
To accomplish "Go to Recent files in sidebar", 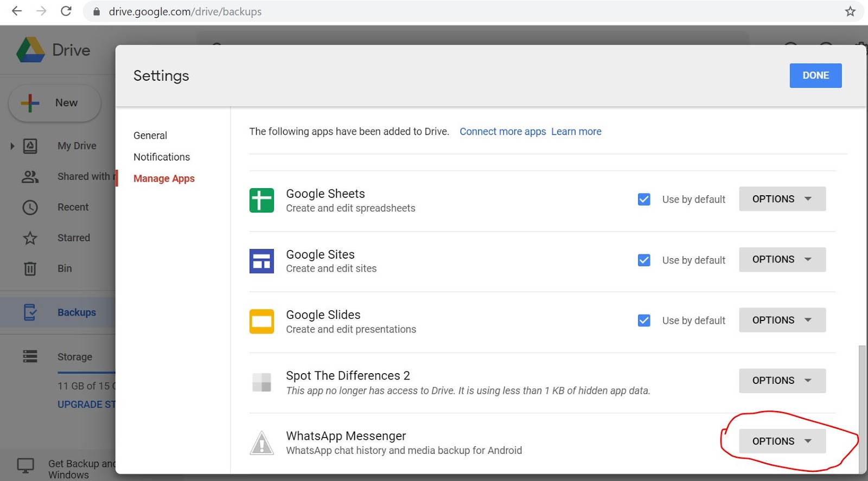I will (x=73, y=207).
